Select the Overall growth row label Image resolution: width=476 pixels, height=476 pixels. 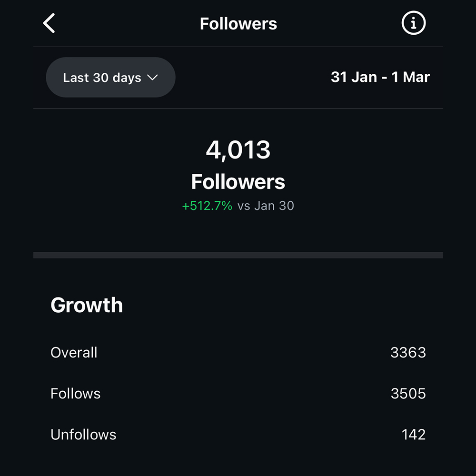(74, 353)
